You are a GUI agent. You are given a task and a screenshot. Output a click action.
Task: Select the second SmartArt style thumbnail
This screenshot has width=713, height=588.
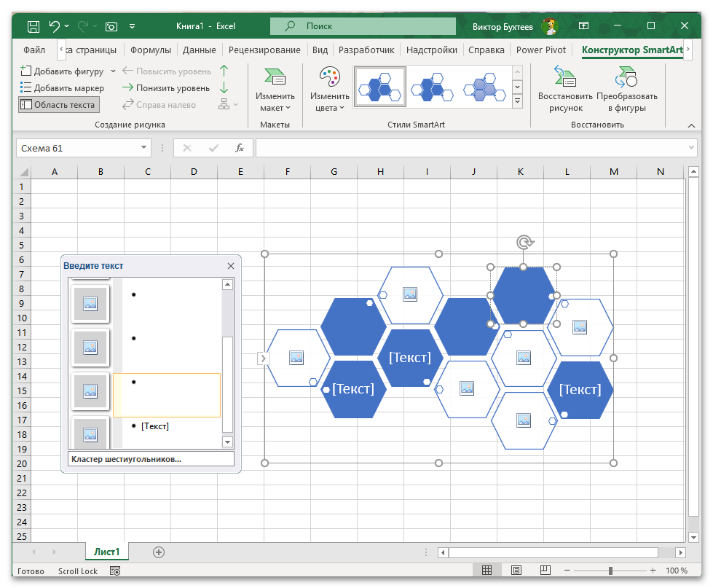pos(432,87)
